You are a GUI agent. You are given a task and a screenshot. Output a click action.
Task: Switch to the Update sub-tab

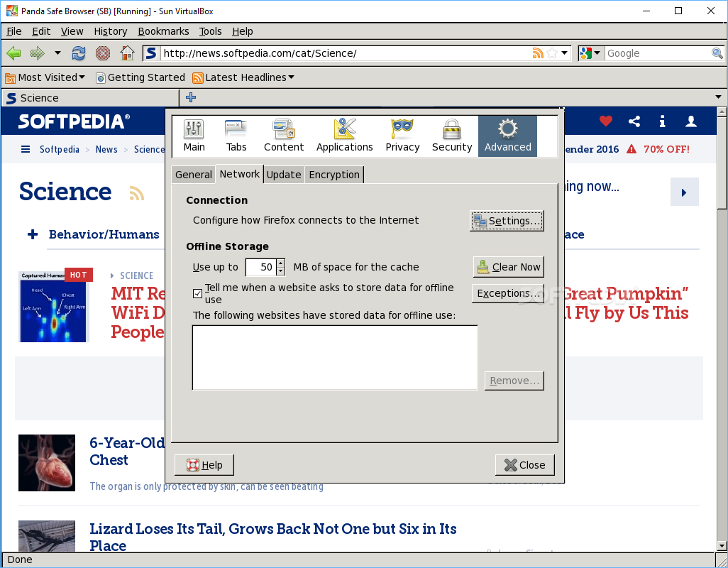[x=284, y=175]
